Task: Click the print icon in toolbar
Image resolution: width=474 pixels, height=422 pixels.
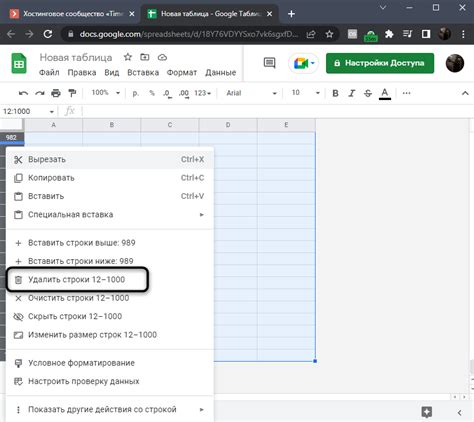Action: [56, 93]
